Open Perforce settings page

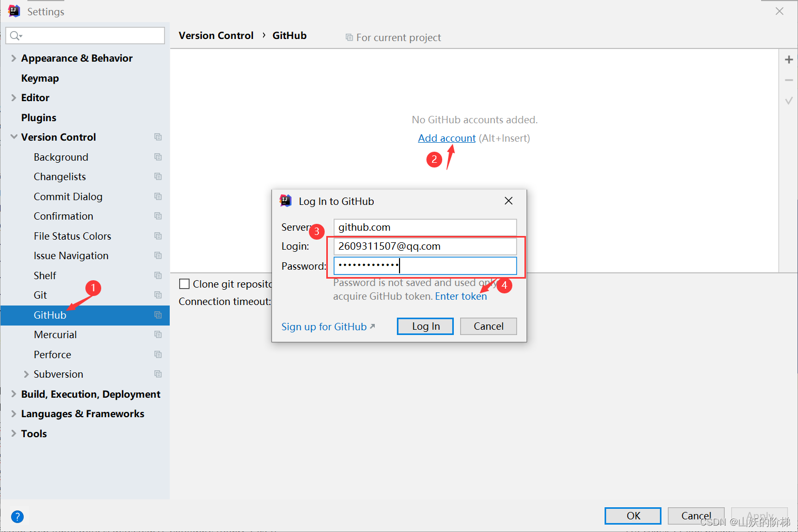(x=52, y=354)
